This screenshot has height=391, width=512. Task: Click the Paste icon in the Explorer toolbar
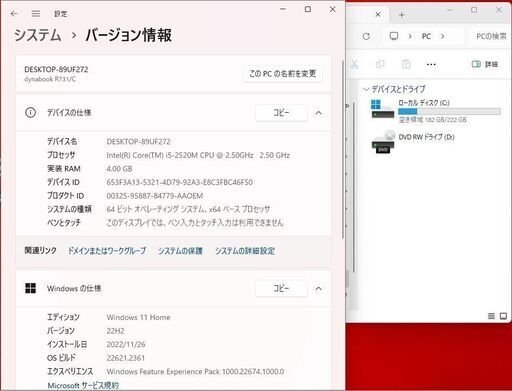point(406,64)
